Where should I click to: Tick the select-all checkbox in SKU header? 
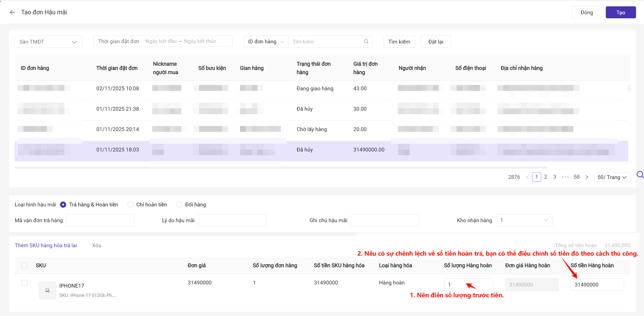[x=24, y=266]
